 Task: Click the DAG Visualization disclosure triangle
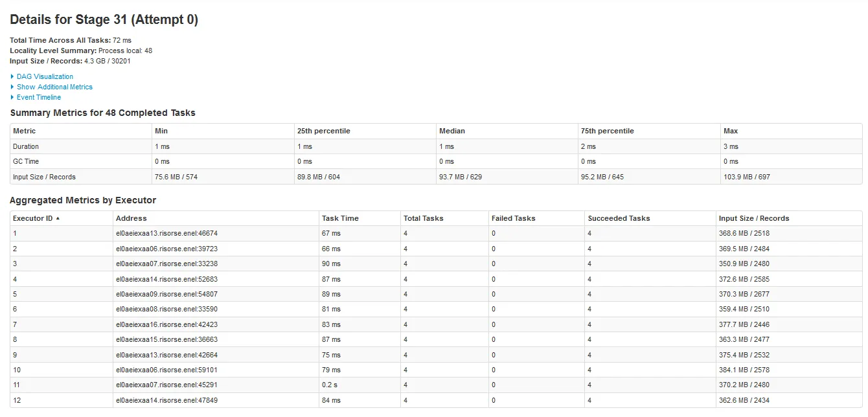pyautogui.click(x=12, y=76)
